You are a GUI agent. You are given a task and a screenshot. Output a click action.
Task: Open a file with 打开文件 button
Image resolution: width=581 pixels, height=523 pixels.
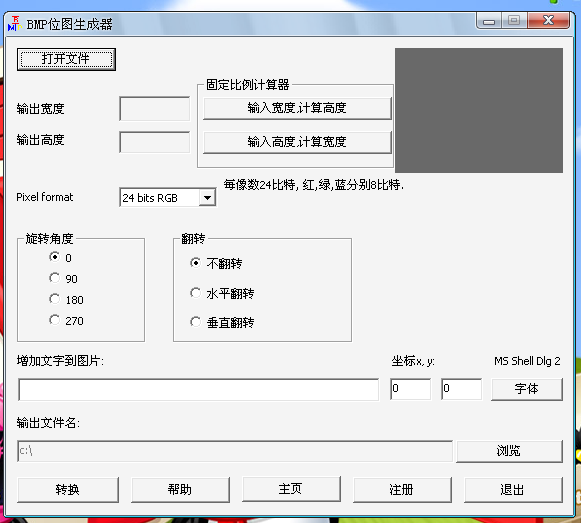click(66, 59)
